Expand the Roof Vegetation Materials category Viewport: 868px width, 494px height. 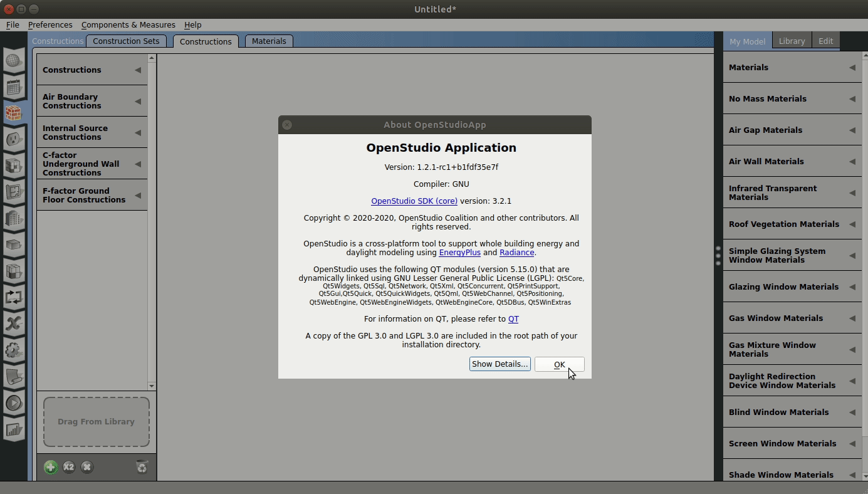pos(852,224)
